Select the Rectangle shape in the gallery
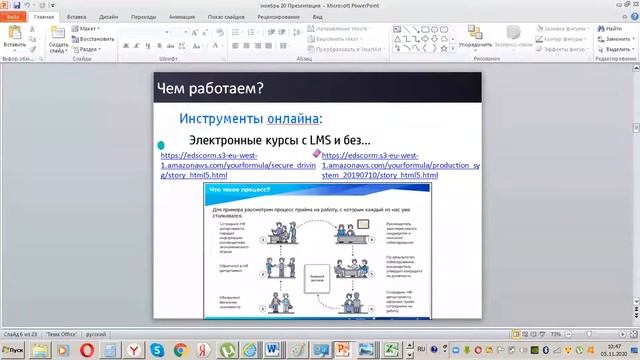The width and height of the screenshot is (640, 360). (425, 29)
